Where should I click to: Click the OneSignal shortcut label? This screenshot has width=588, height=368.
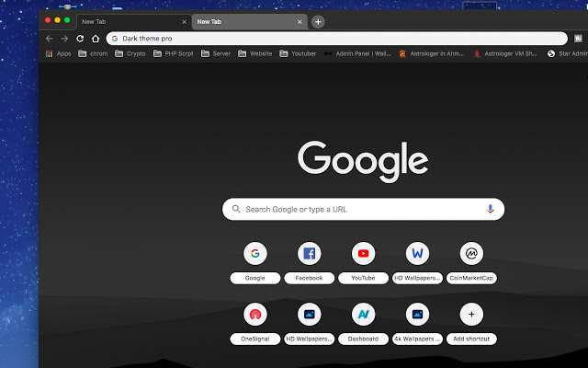255,339
